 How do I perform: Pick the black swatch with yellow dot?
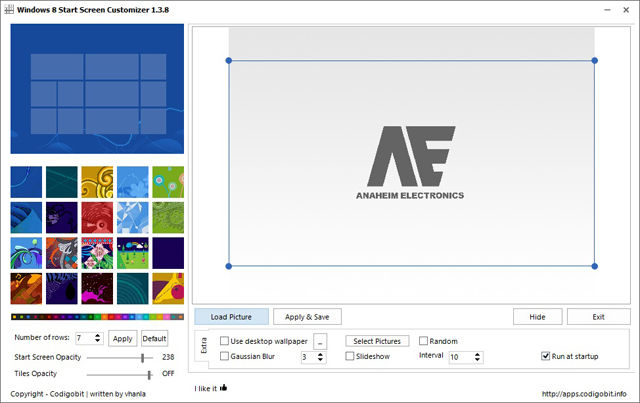tap(14, 317)
